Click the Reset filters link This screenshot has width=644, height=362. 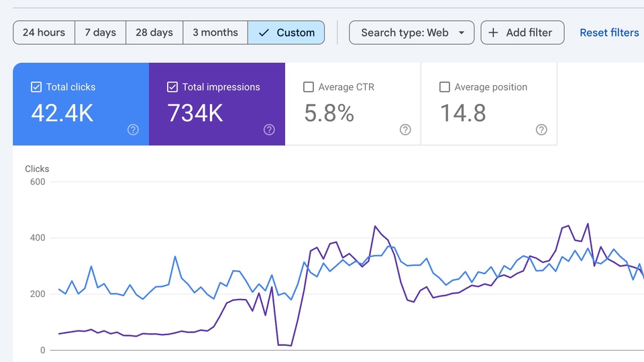point(609,32)
